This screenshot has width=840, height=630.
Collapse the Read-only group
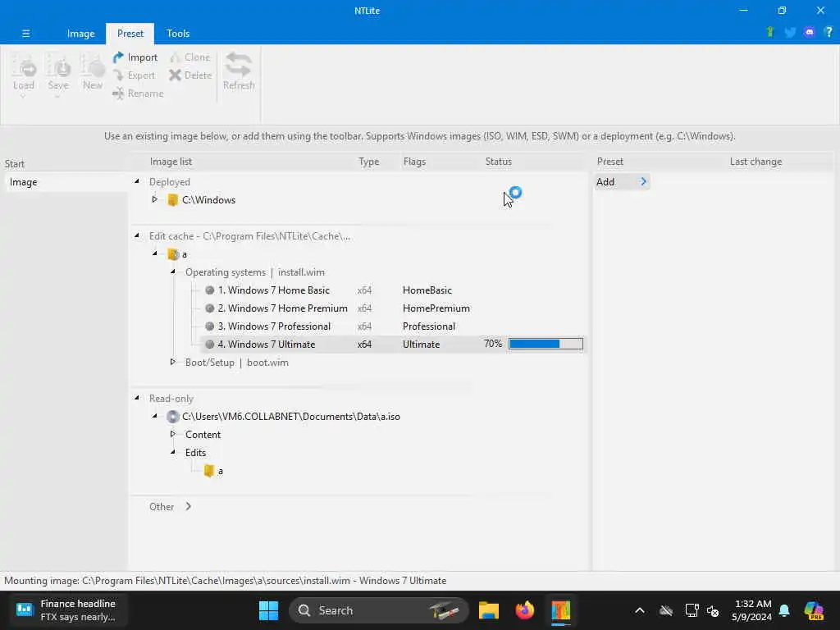[137, 398]
